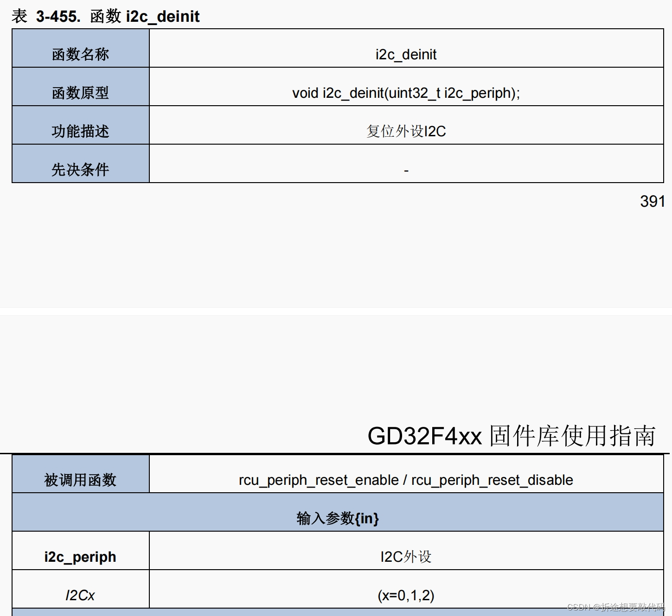Click the dash in the 先决条件 cell
This screenshot has height=616, width=672.
(x=406, y=170)
